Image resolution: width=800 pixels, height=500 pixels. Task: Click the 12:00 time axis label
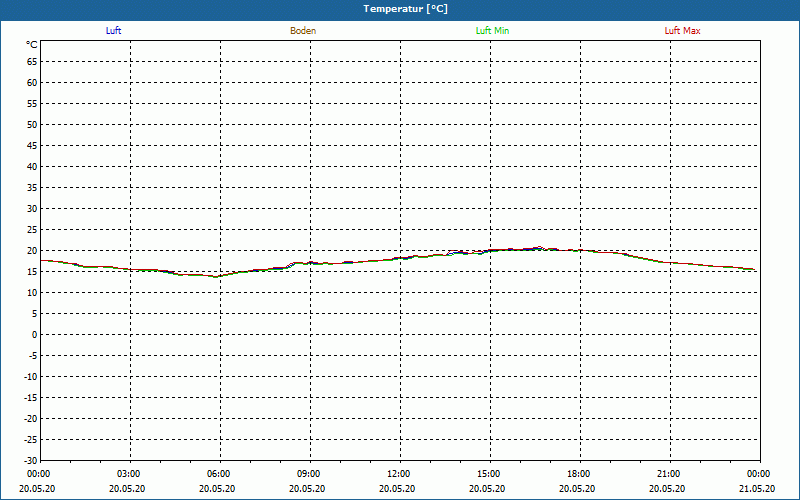(x=398, y=474)
